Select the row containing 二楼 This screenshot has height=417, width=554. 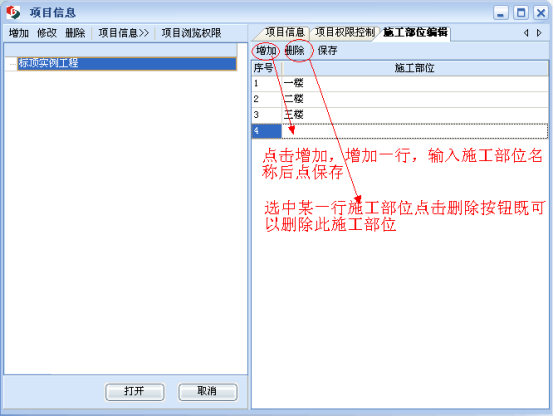pyautogui.click(x=400, y=99)
